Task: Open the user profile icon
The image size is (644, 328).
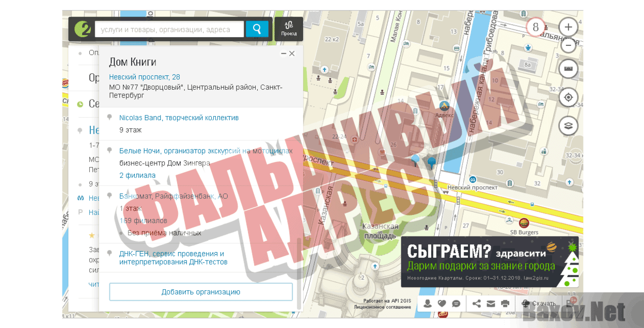Action: point(427,304)
